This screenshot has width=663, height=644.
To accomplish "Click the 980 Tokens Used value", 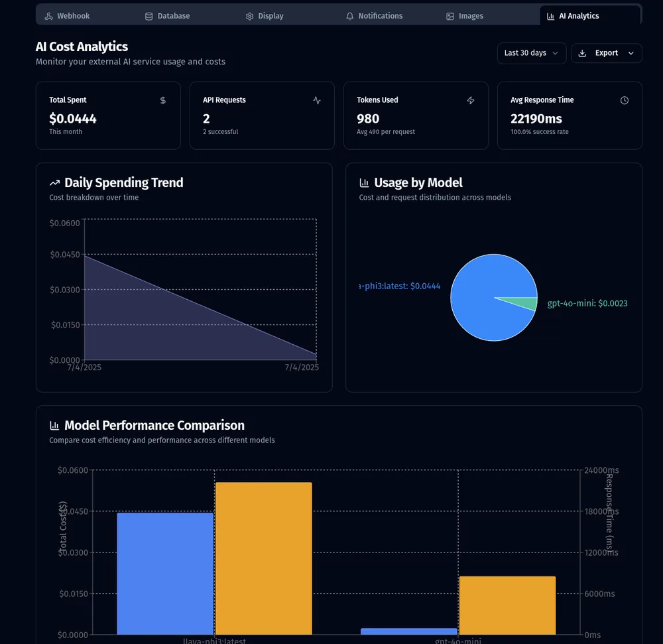I will click(368, 119).
